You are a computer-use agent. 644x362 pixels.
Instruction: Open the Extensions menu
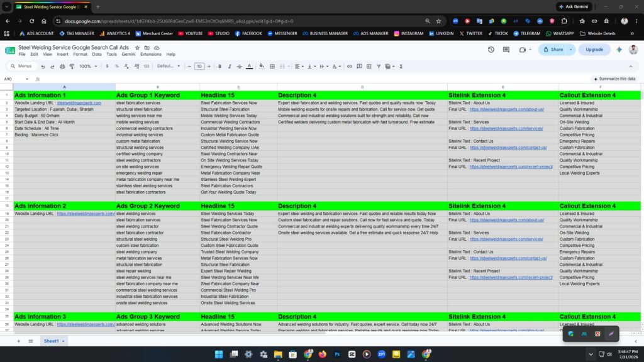coord(151,54)
